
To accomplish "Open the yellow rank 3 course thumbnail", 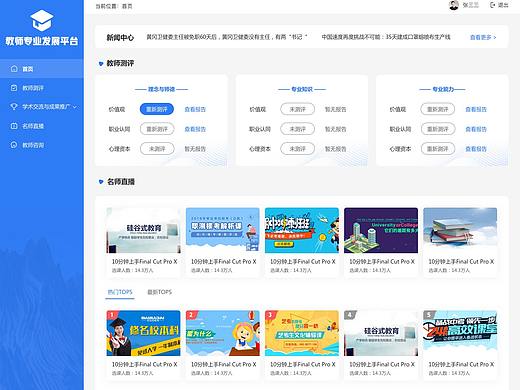I will coord(302,333).
